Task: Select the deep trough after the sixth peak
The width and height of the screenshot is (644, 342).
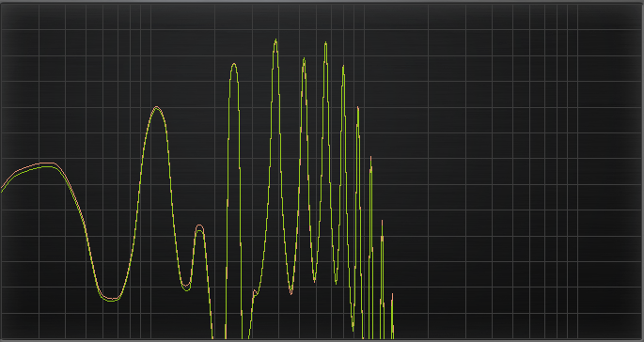Action: click(x=353, y=329)
